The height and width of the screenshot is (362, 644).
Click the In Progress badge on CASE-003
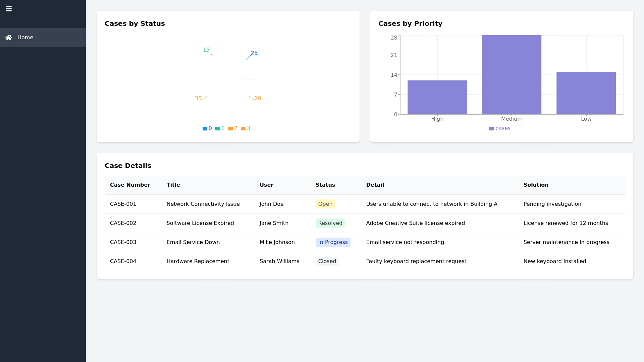[333, 242]
